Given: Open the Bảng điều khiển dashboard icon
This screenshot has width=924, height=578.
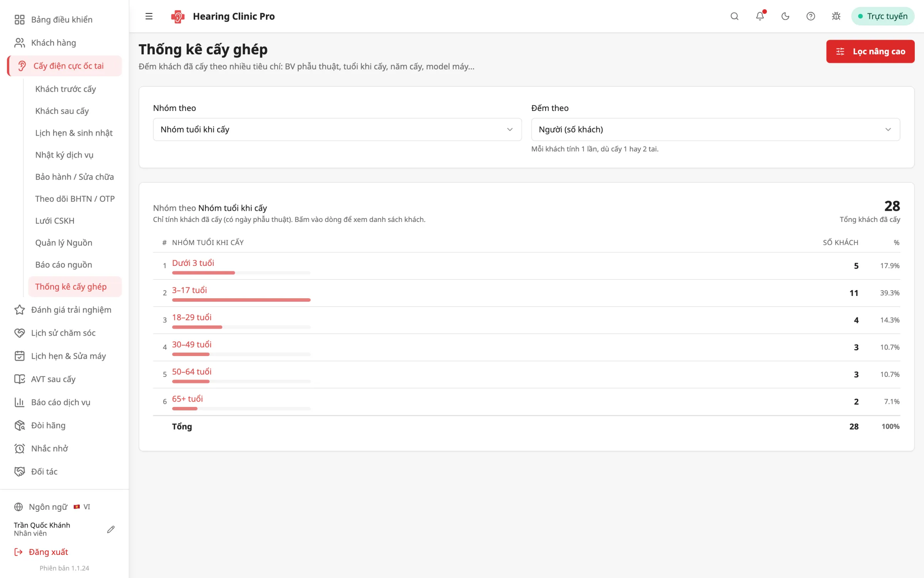Looking at the screenshot, I should tap(19, 20).
